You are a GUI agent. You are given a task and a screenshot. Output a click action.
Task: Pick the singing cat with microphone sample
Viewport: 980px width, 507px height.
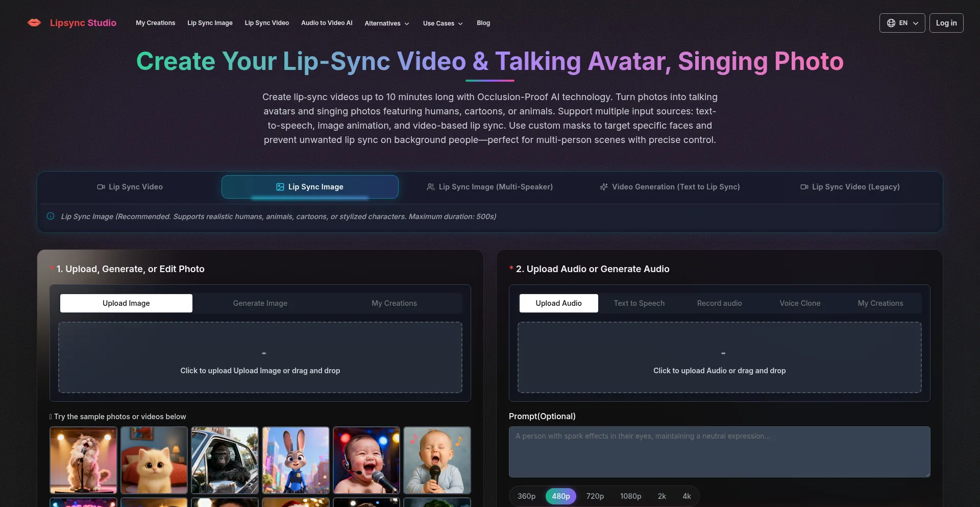(83, 461)
